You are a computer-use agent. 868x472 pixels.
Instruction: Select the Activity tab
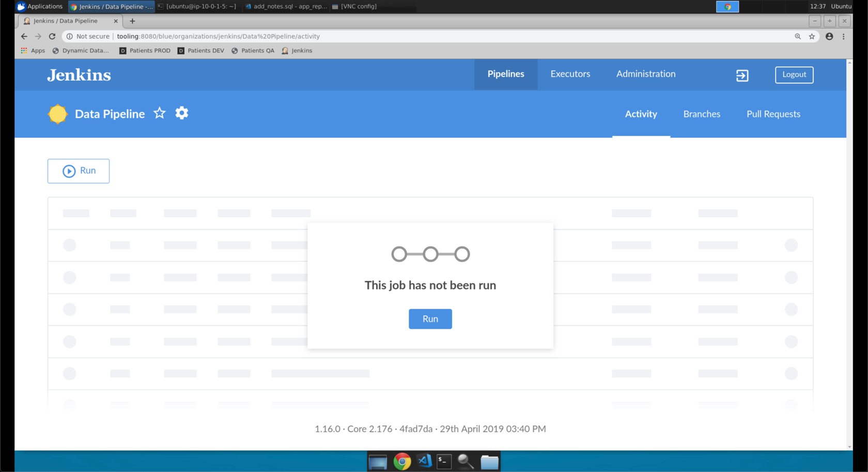point(641,114)
